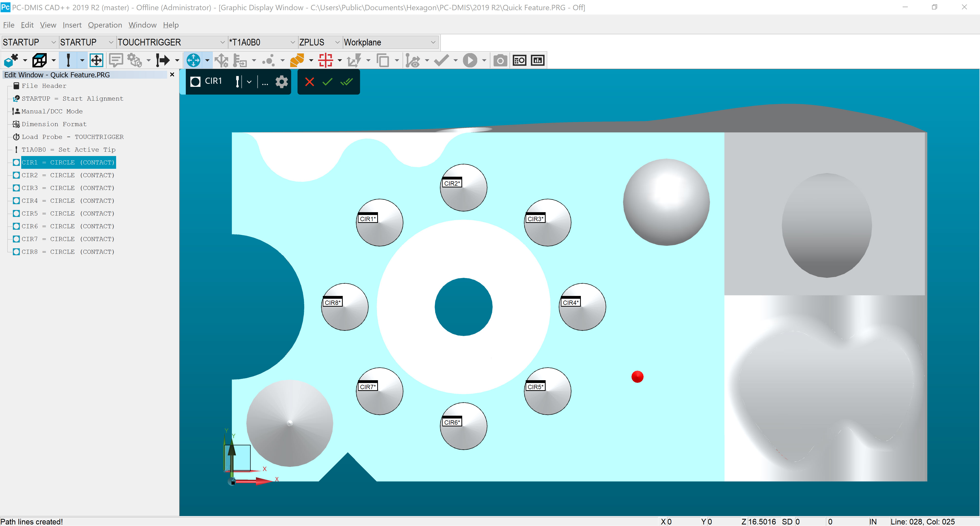Accept all features with double green checkmark

click(346, 81)
